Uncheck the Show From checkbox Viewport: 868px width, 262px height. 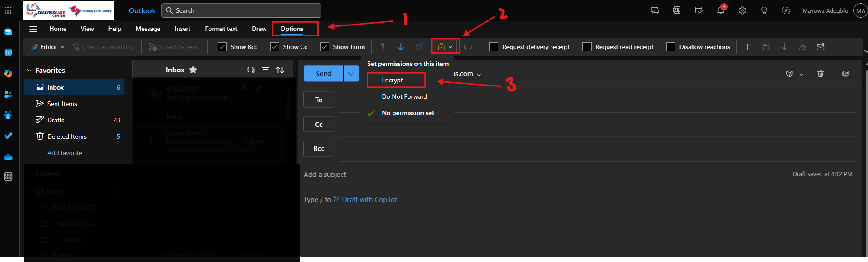(325, 47)
